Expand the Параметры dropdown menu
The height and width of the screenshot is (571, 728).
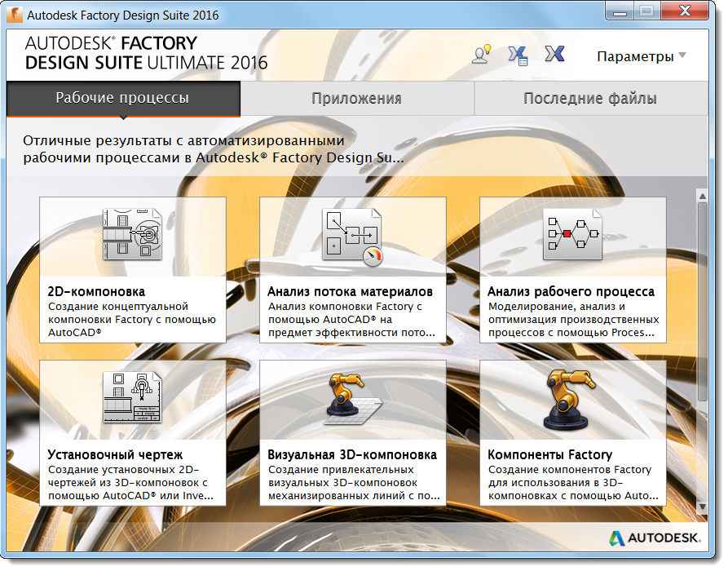coord(641,56)
